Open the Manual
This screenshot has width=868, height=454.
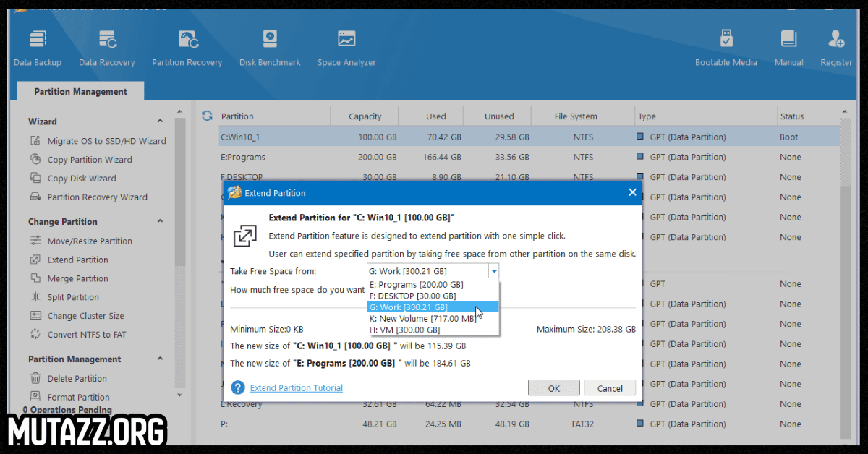click(788, 45)
